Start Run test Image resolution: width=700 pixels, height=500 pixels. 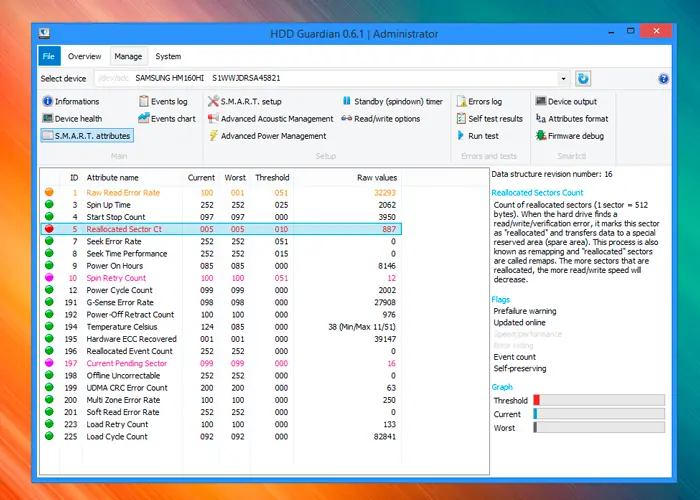(x=478, y=136)
